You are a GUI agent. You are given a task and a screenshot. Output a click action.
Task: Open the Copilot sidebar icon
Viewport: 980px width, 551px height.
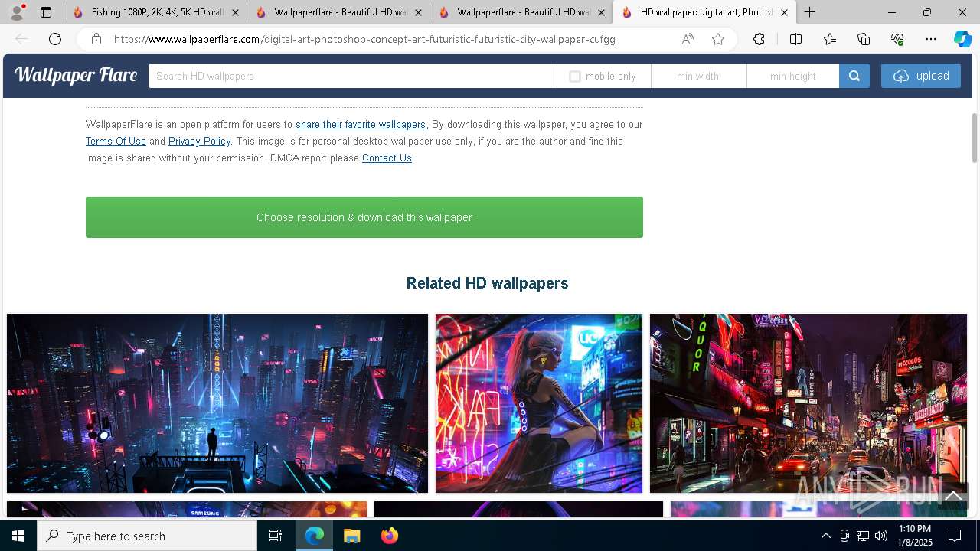962,39
